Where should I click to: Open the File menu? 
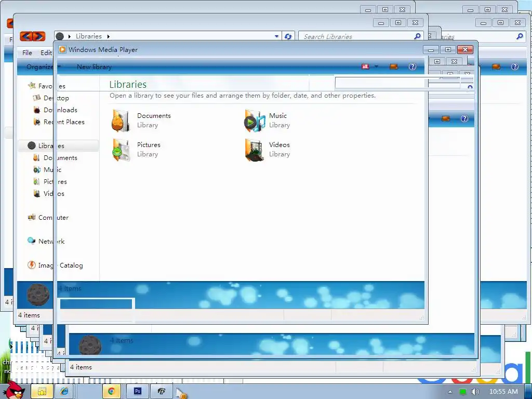[x=27, y=52]
